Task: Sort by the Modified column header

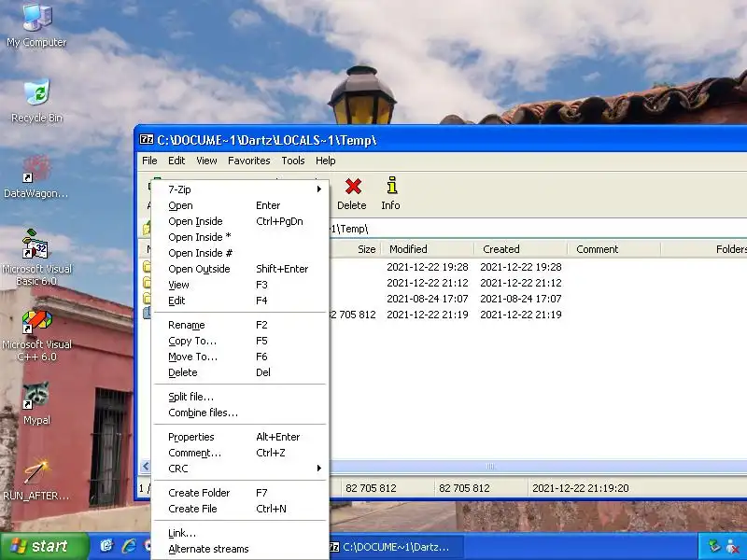Action: click(x=428, y=249)
